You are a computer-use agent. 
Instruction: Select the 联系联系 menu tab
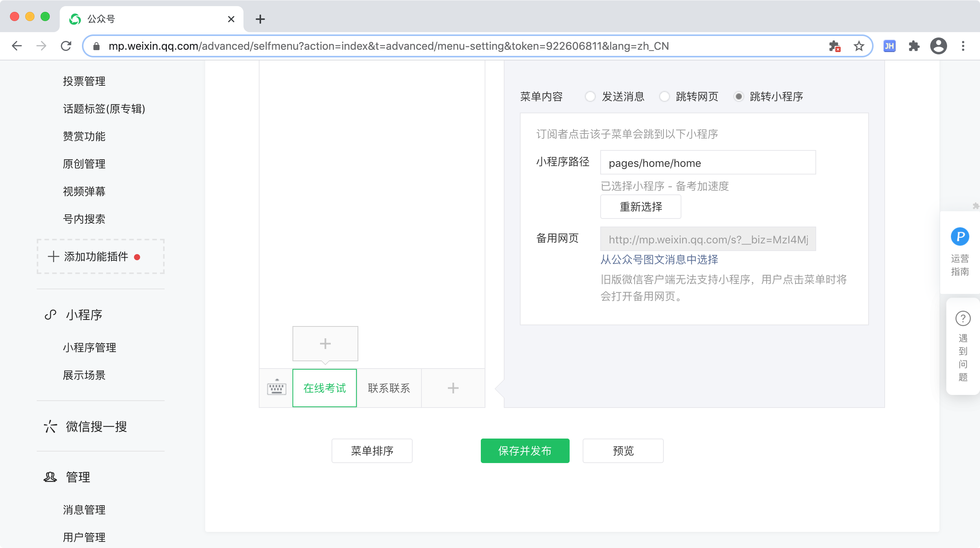click(x=389, y=388)
